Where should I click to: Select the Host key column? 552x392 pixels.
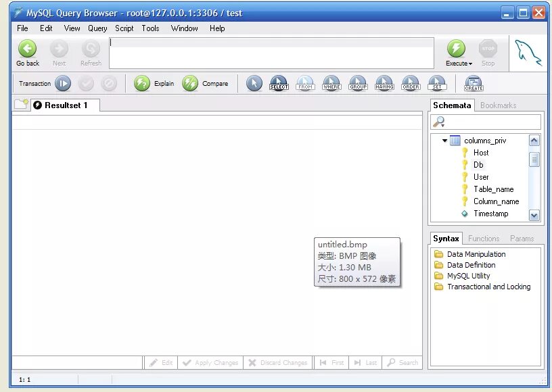coord(481,153)
